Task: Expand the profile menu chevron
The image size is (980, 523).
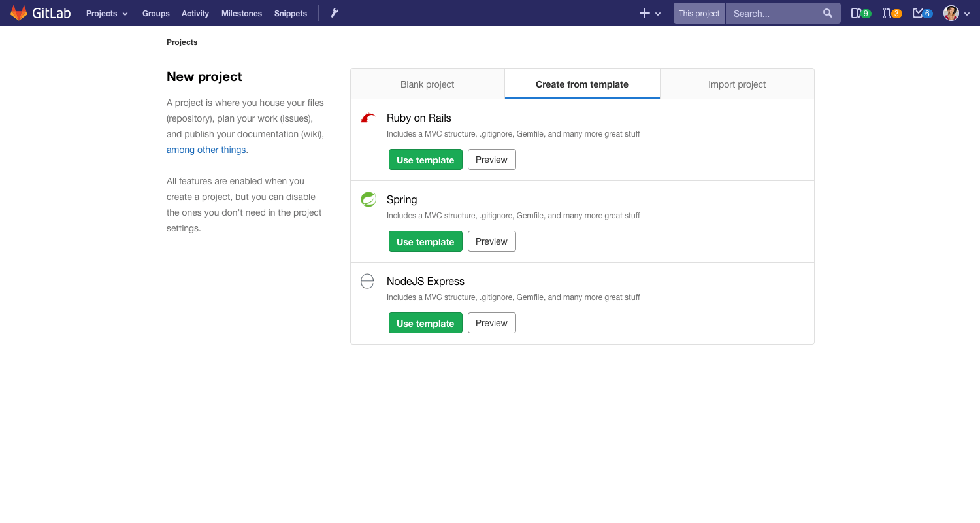Action: [x=967, y=14]
